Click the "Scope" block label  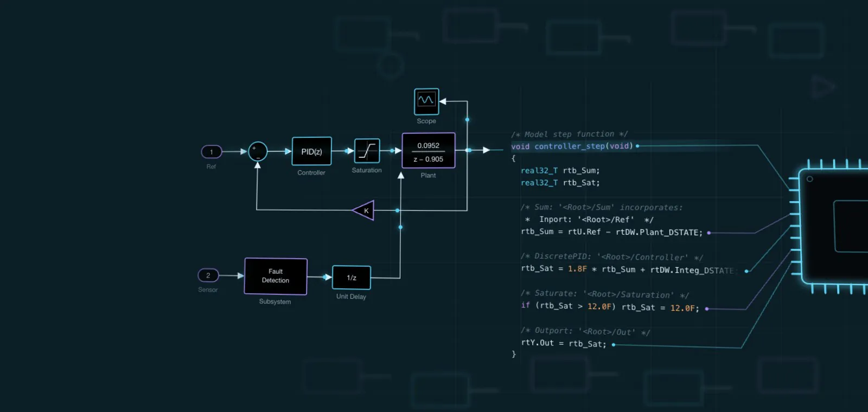click(x=426, y=121)
